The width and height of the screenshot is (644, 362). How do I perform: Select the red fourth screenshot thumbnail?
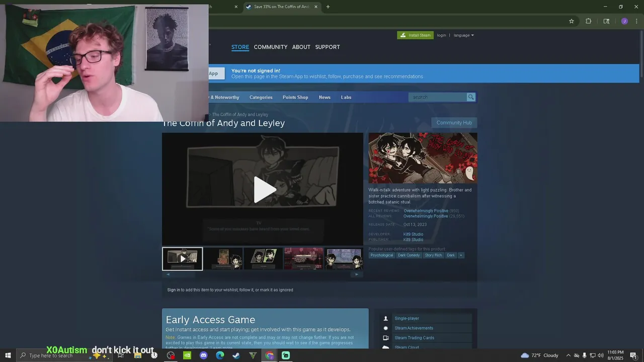coord(303,259)
